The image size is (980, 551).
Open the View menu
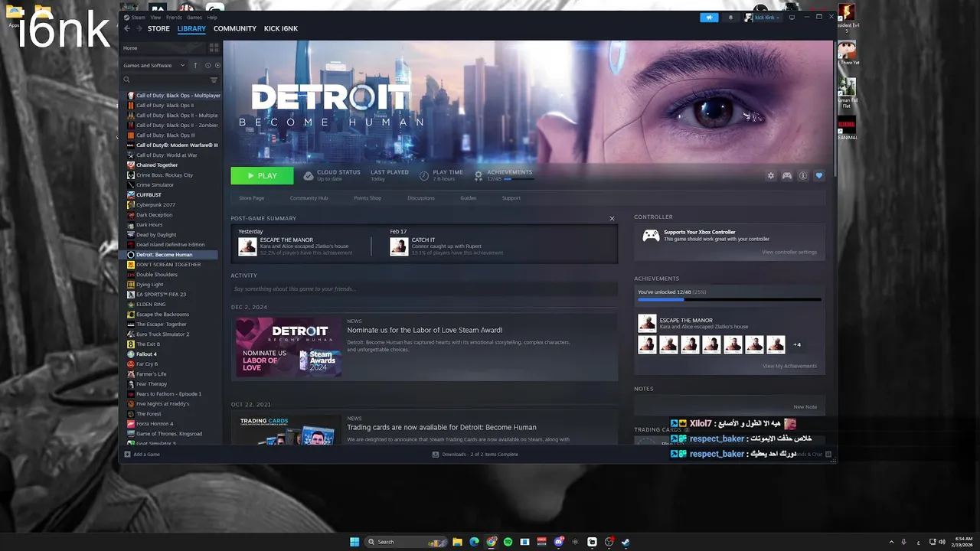tap(155, 17)
